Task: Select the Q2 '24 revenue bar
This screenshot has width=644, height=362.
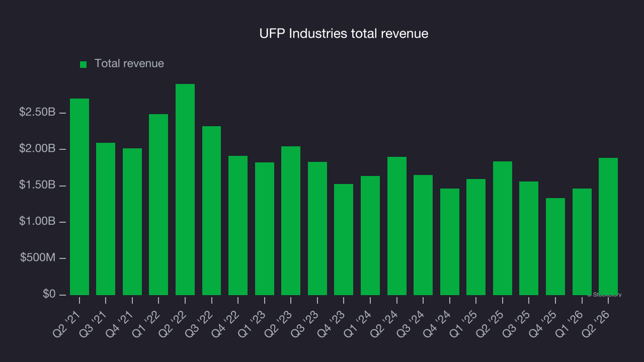Action: pos(397,226)
